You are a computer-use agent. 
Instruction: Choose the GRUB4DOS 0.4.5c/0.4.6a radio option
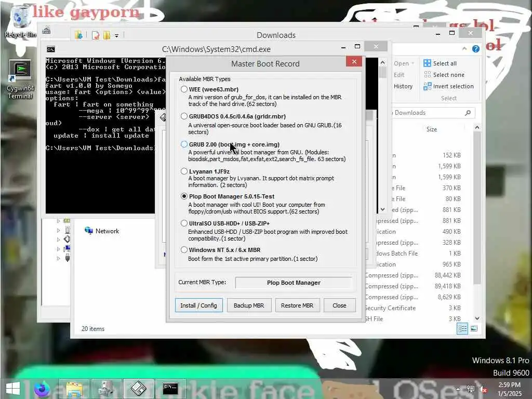pyautogui.click(x=184, y=116)
